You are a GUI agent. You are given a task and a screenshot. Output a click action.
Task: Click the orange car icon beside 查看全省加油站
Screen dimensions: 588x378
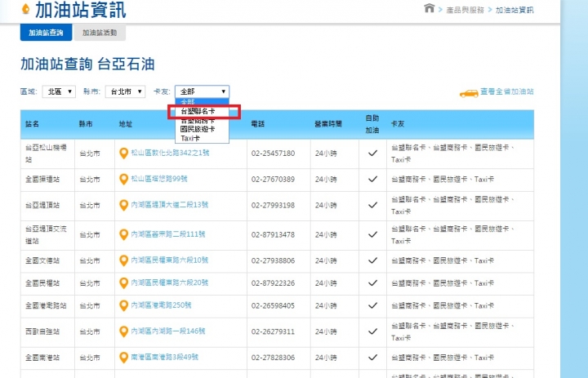pos(469,93)
